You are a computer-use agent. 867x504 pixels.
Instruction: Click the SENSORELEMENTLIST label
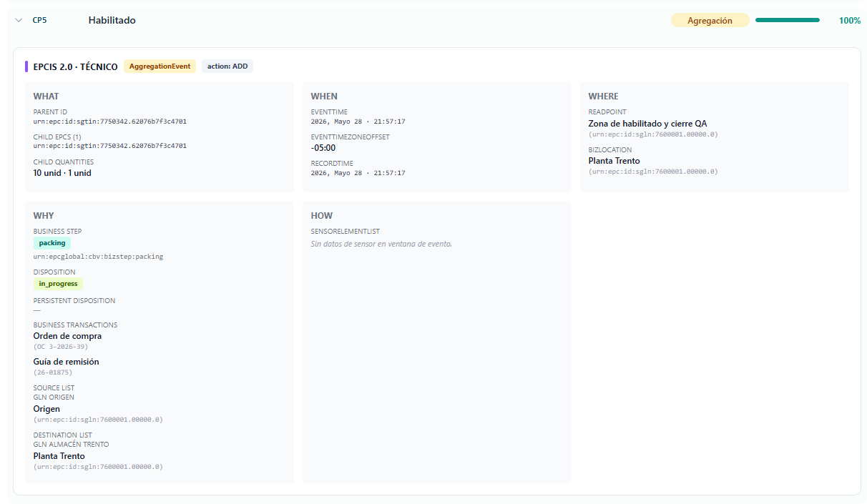coord(345,232)
